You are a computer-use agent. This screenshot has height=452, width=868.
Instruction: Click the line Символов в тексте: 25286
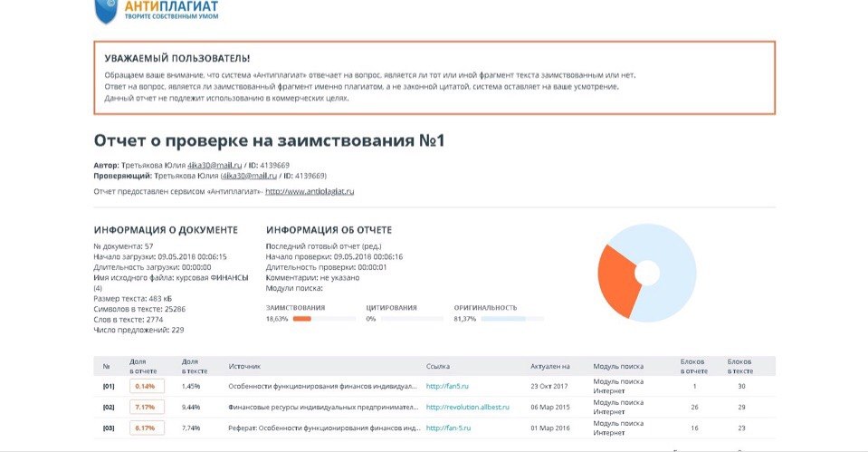[139, 309]
